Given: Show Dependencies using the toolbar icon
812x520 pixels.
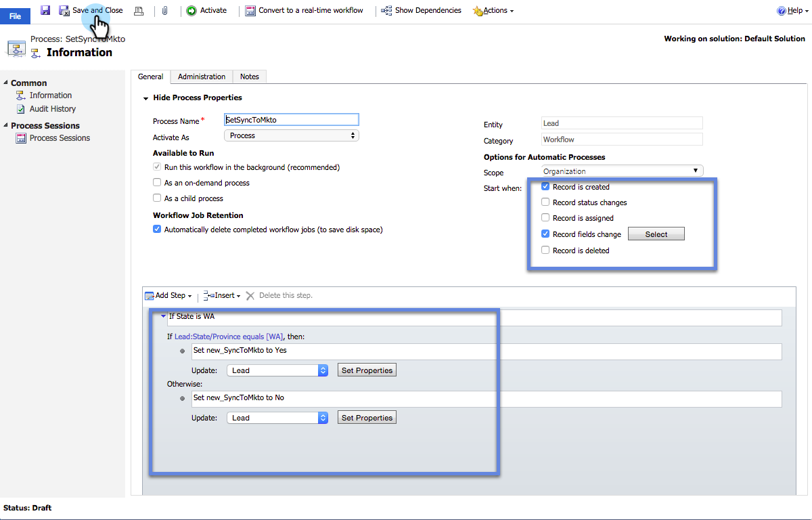Looking at the screenshot, I should tap(387, 11).
